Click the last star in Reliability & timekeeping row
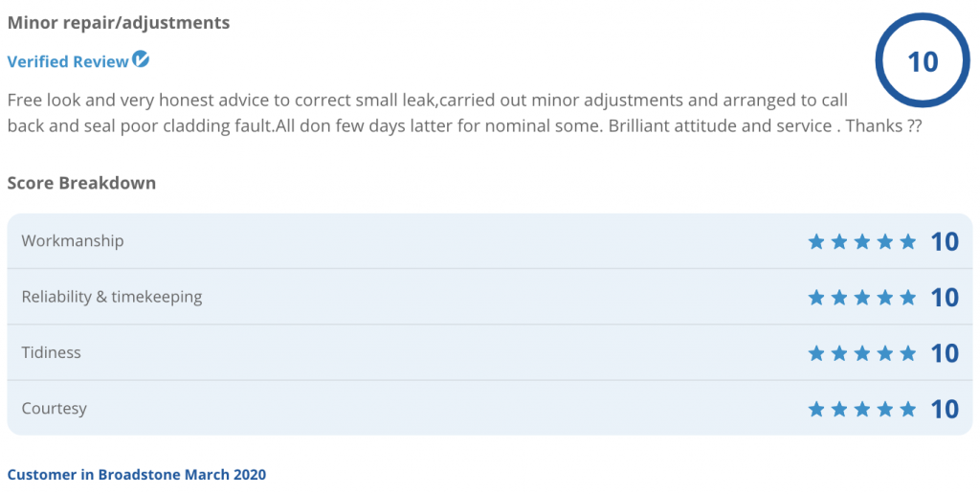The width and height of the screenshot is (980, 494). (908, 298)
